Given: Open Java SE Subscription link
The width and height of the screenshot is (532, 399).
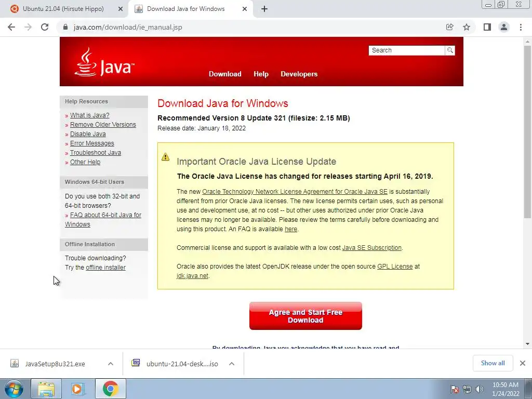Looking at the screenshot, I should (x=371, y=248).
